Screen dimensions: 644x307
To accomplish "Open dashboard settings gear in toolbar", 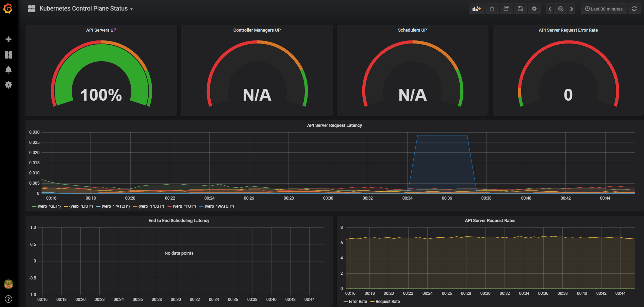I will 534,9.
